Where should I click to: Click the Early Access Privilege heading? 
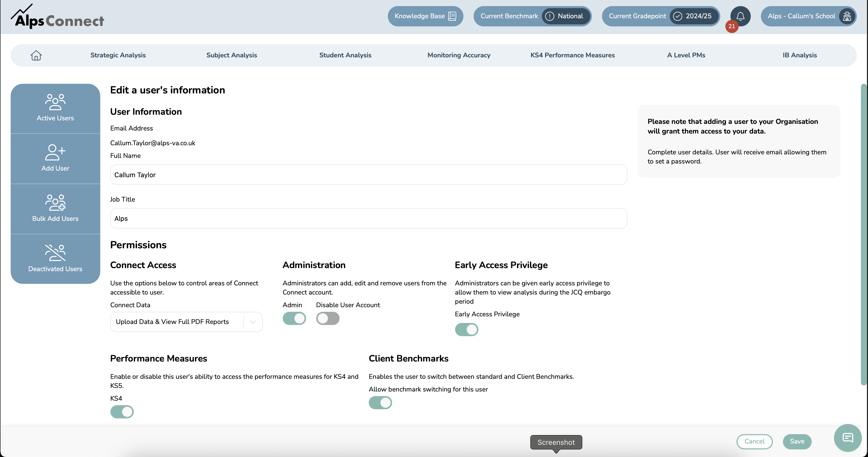pos(501,265)
